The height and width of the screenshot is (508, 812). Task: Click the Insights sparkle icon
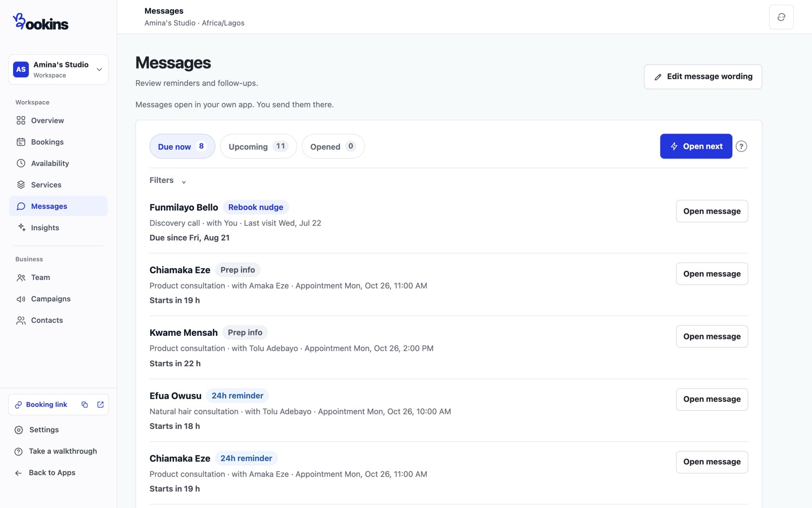[21, 228]
